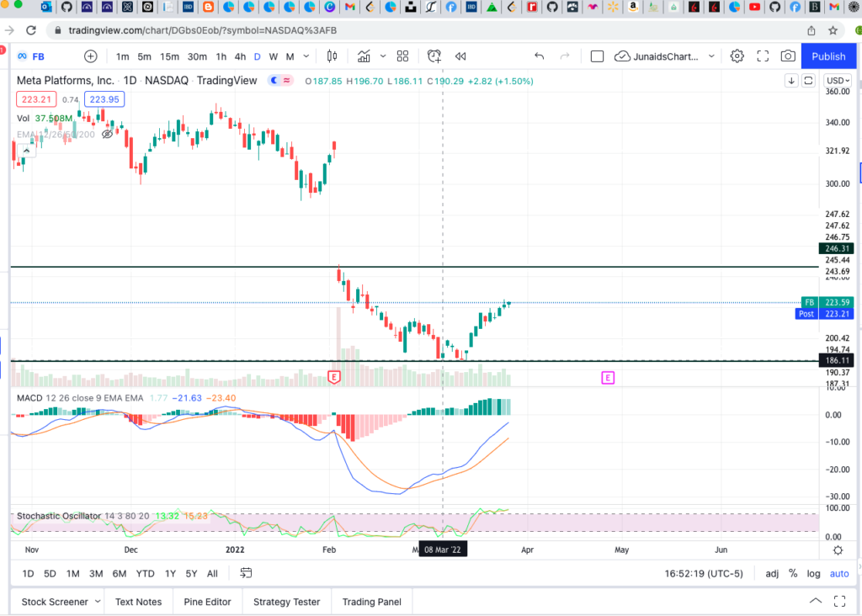Image resolution: width=862 pixels, height=616 pixels.
Task: Select the YTD date range
Action: (145, 573)
